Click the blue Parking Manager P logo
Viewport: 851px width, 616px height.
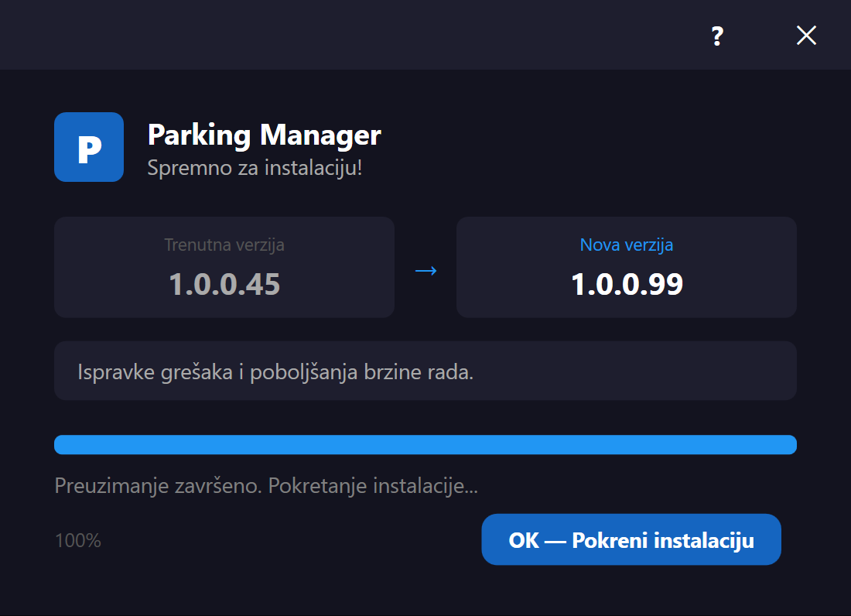pos(89,147)
